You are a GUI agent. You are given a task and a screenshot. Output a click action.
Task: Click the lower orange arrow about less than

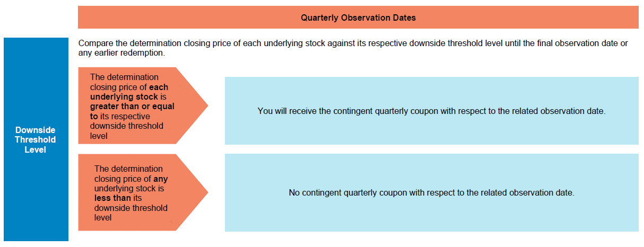coord(143,192)
